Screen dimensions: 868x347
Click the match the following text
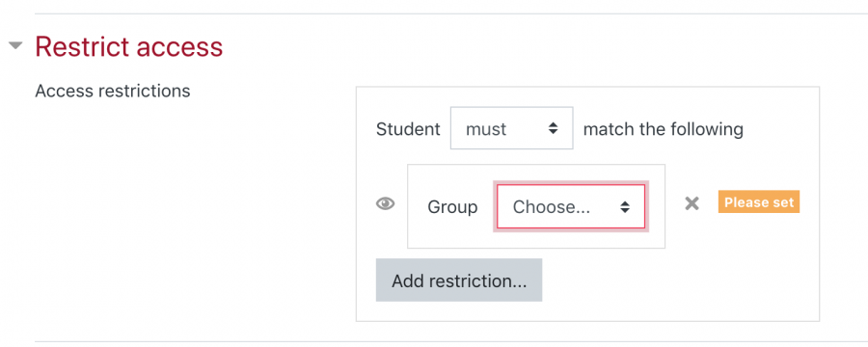click(664, 129)
